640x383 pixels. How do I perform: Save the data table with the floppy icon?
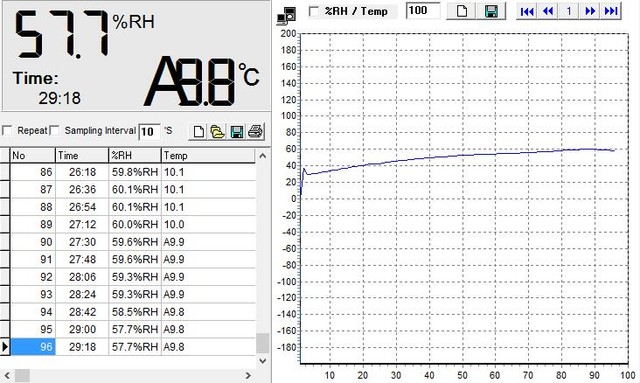point(236,132)
